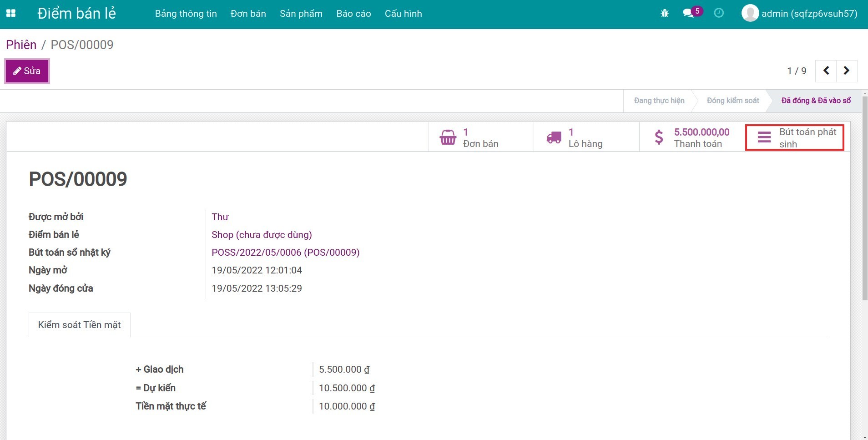Open the Đơn bán menu

point(248,14)
